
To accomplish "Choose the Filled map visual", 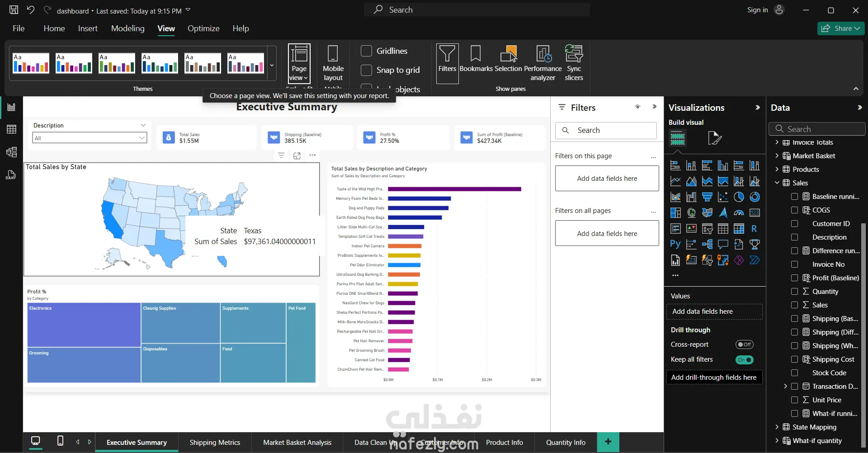I will [707, 213].
